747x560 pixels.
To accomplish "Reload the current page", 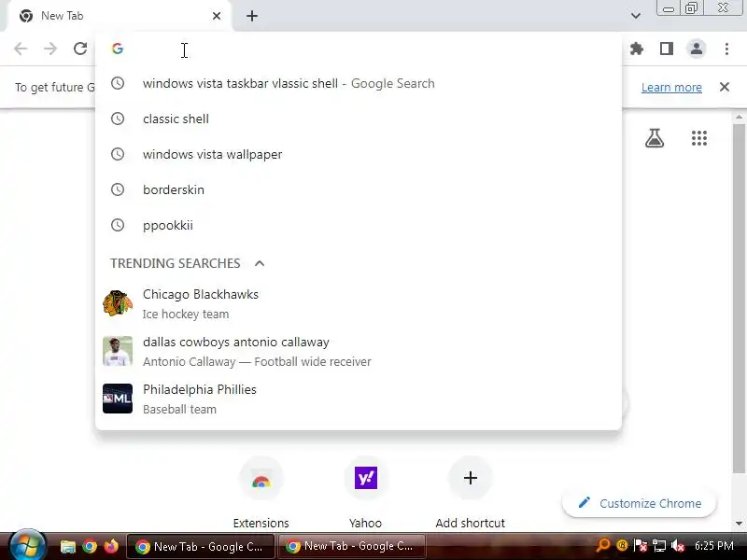I will tap(80, 49).
